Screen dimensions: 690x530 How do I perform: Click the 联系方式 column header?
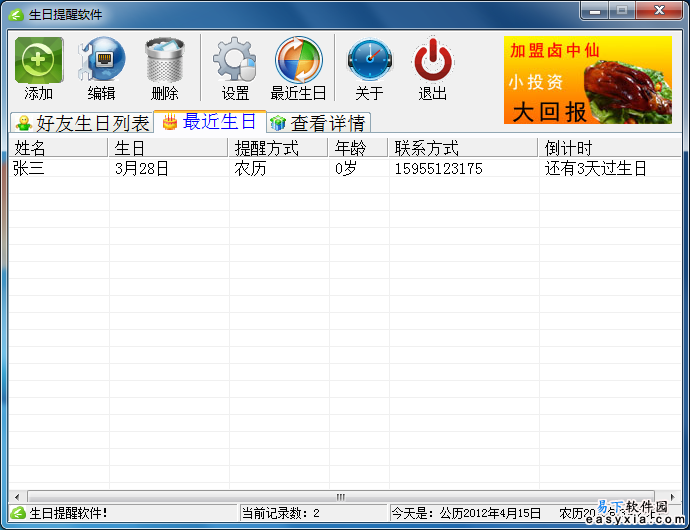463,148
